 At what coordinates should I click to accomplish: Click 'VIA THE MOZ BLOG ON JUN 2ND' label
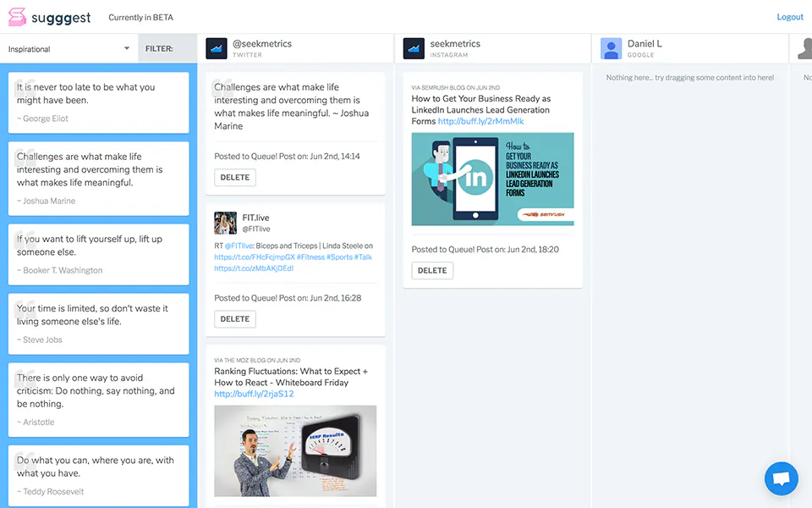pos(257,361)
